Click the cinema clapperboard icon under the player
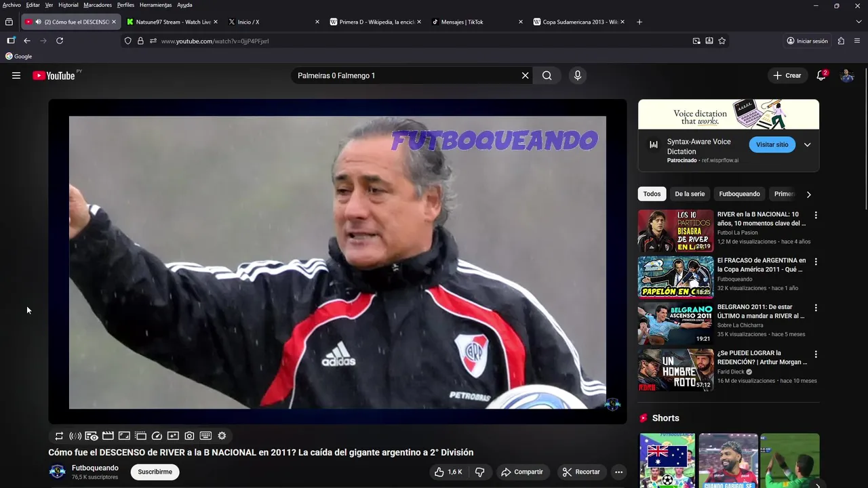This screenshot has height=488, width=868. pyautogui.click(x=108, y=436)
